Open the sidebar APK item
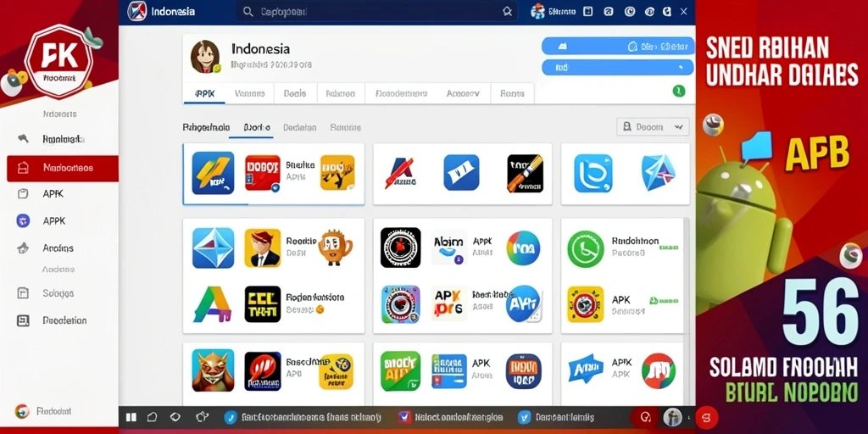 coord(53,194)
